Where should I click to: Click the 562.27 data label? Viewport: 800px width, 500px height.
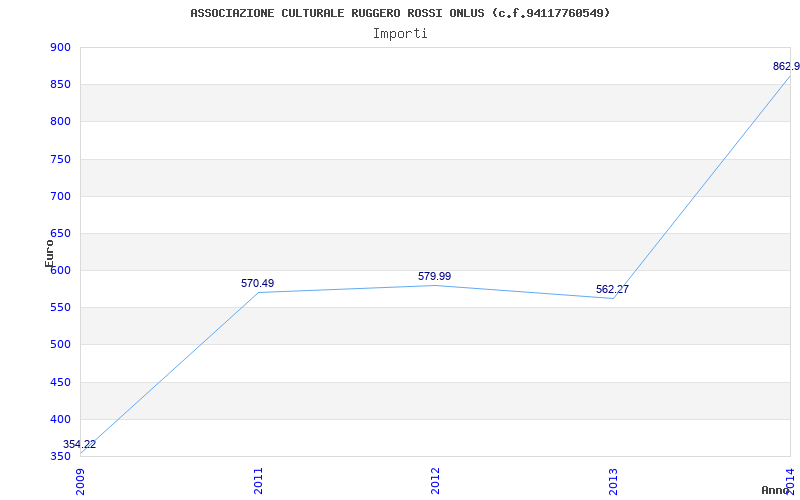pos(612,290)
